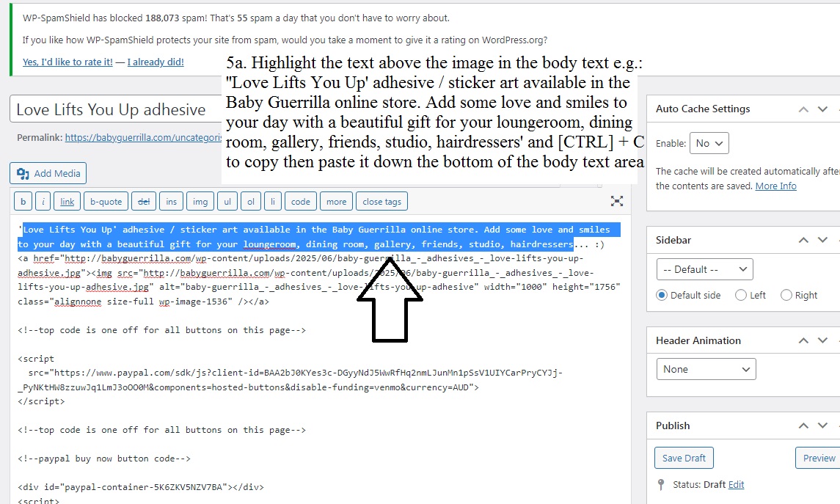This screenshot has width=840, height=504.
Task: Click the 'I already did!' link
Action: pyautogui.click(x=156, y=62)
